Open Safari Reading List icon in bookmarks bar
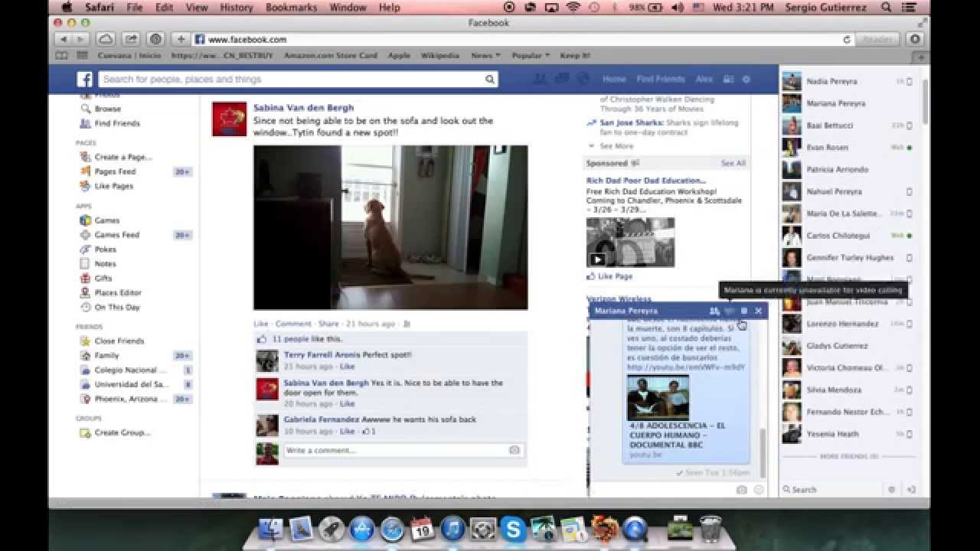Image resolution: width=980 pixels, height=551 pixels. point(63,55)
